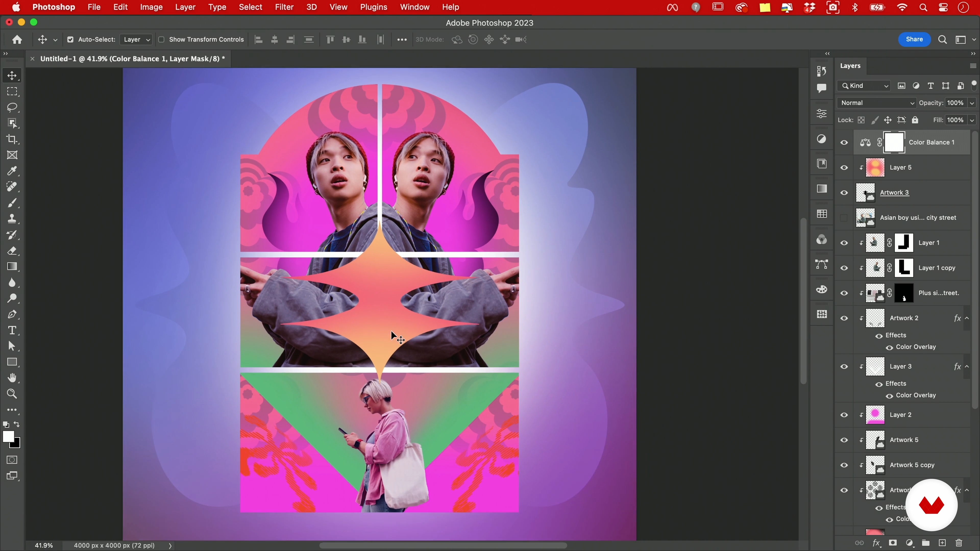Screen dimensions: 980x551
Task: Open the Filter menu
Action: [284, 7]
